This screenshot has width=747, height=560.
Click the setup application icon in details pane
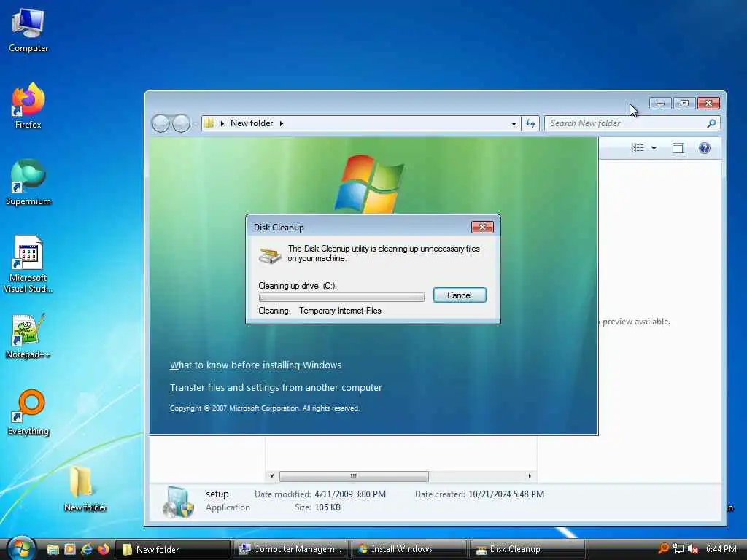(178, 502)
